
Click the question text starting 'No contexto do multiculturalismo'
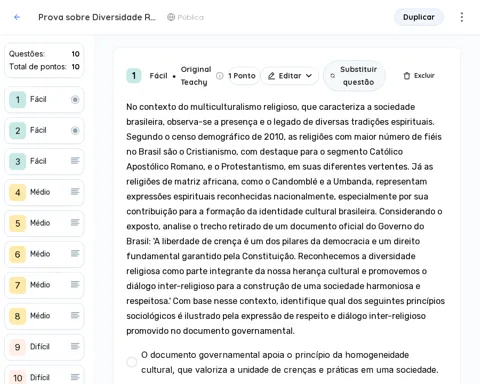285,219
